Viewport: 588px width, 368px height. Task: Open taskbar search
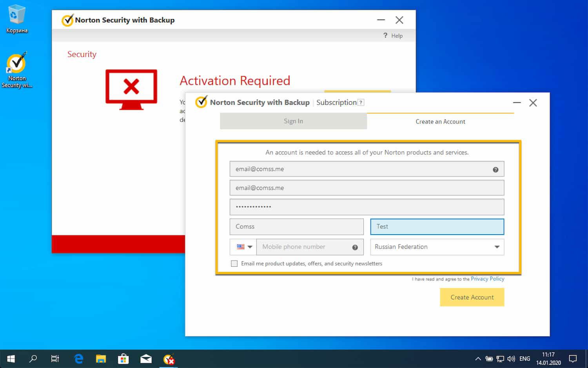[33, 359]
